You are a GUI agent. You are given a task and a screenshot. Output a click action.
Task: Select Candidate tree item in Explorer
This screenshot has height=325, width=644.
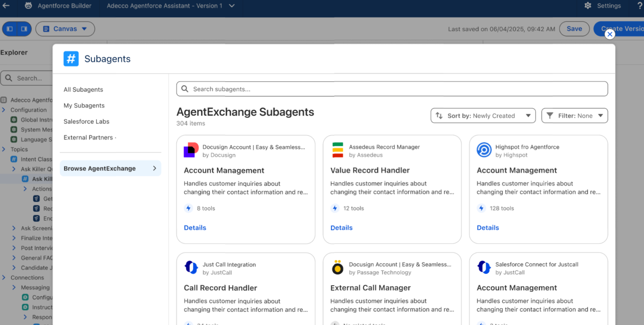[37, 268]
